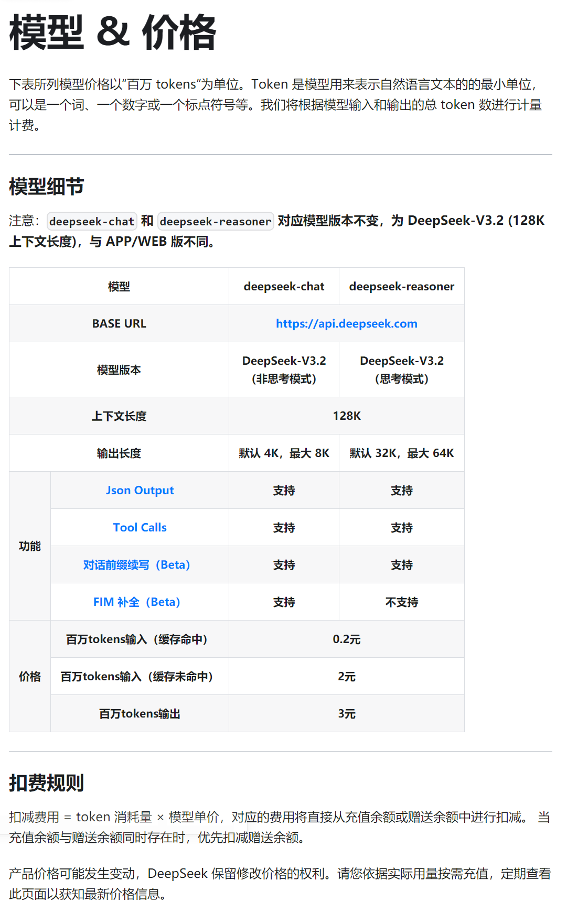This screenshot has height=924, width=567.
Task: Click the 默认 32K，最大 64K cell
Action: (x=402, y=453)
